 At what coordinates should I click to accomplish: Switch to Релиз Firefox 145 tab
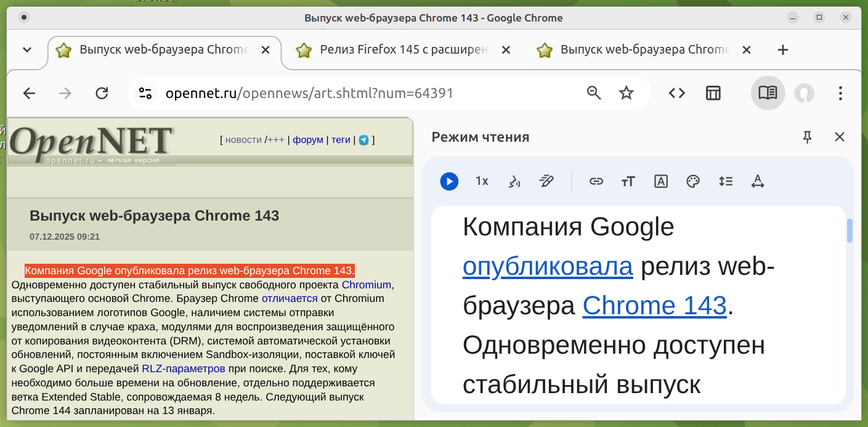pos(404,50)
